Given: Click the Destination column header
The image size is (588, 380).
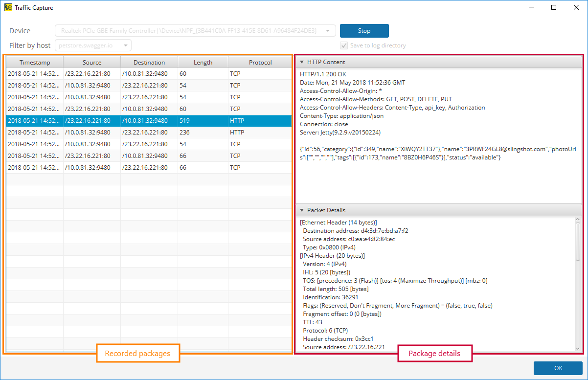Looking at the screenshot, I should [x=149, y=62].
